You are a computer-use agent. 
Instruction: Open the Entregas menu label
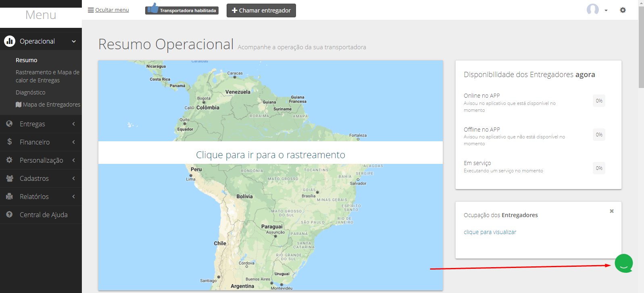point(32,124)
